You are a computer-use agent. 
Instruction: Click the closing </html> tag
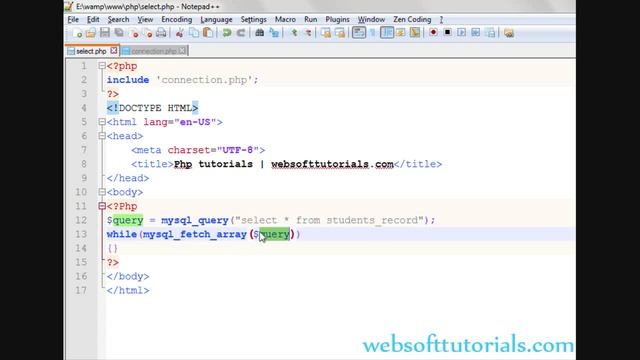pos(128,291)
